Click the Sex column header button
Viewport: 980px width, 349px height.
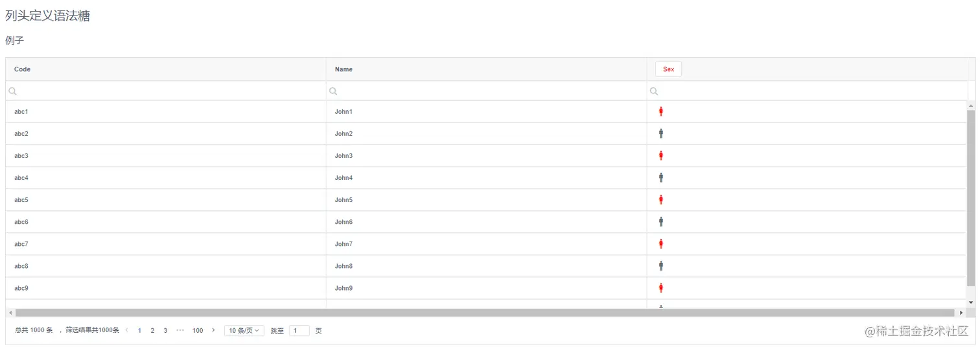tap(668, 69)
